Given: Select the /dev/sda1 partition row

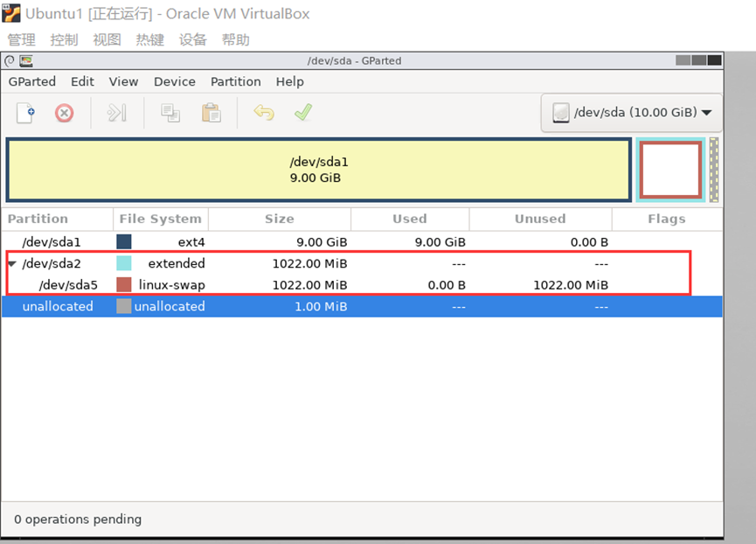Looking at the screenshot, I should tap(362, 241).
